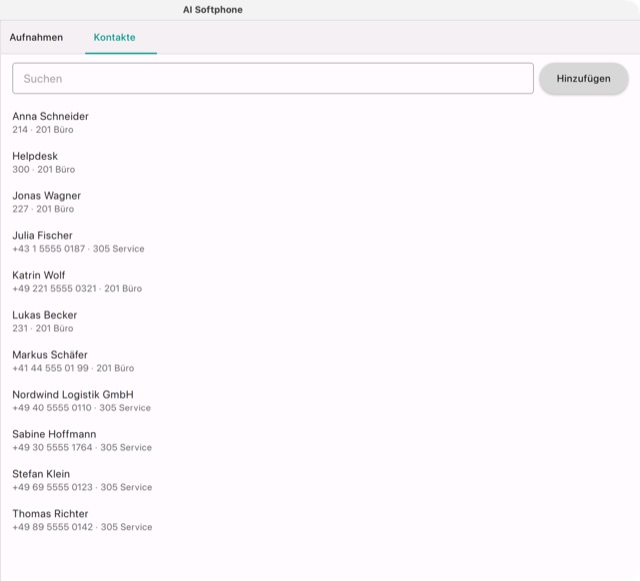Switch to the Aufnahmen tab
This screenshot has width=640, height=581.
(36, 37)
